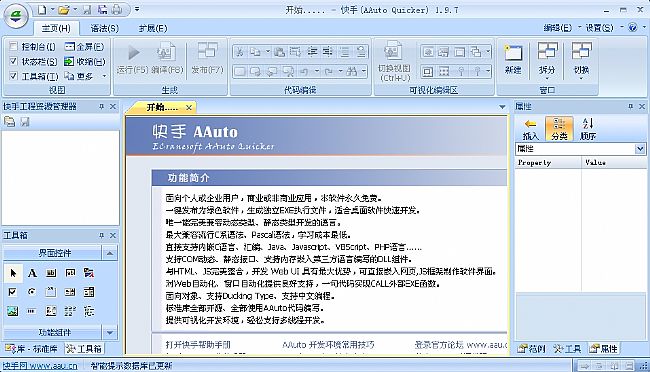The height and width of the screenshot is (372, 650).
Task: Click the Cut scissors icon in code editing
Action: [x=239, y=52]
